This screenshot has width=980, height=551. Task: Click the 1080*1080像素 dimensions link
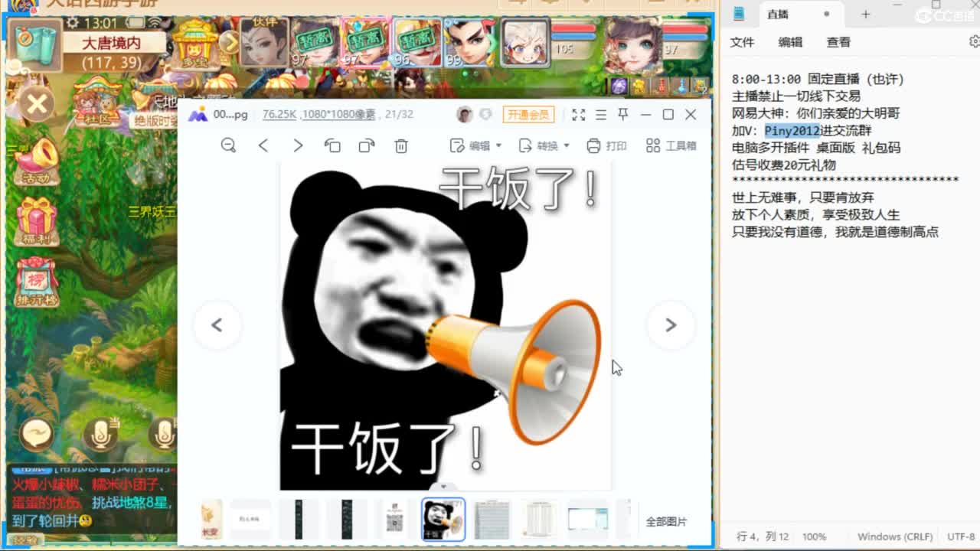338,114
